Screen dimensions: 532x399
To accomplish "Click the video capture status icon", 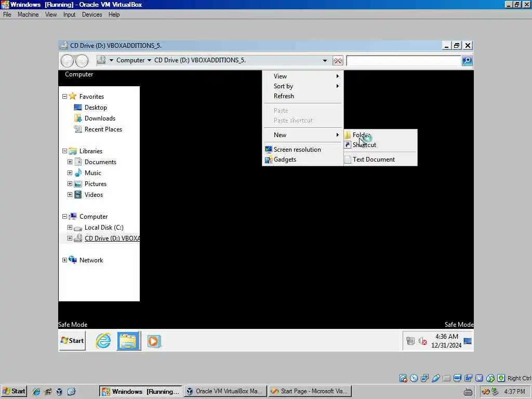I will 468,378.
